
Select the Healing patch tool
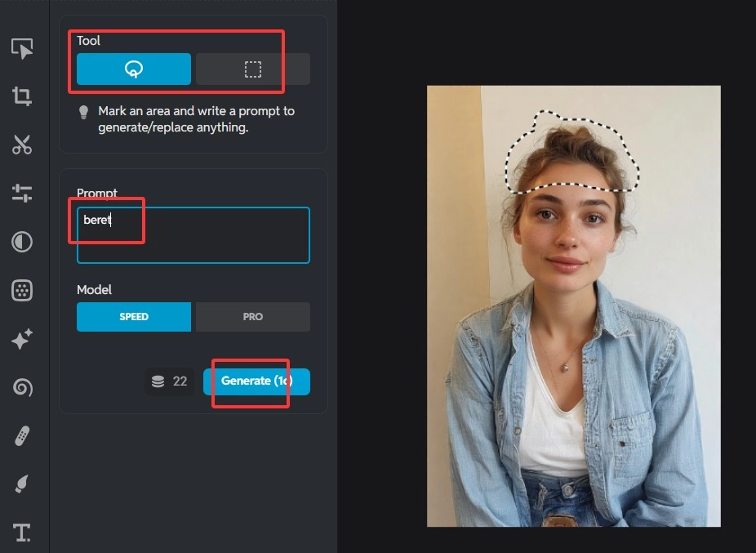24,435
